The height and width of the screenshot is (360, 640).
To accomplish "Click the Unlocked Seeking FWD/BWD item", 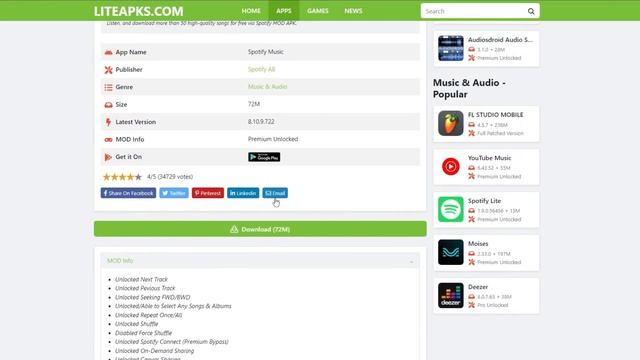I will coord(152,298).
